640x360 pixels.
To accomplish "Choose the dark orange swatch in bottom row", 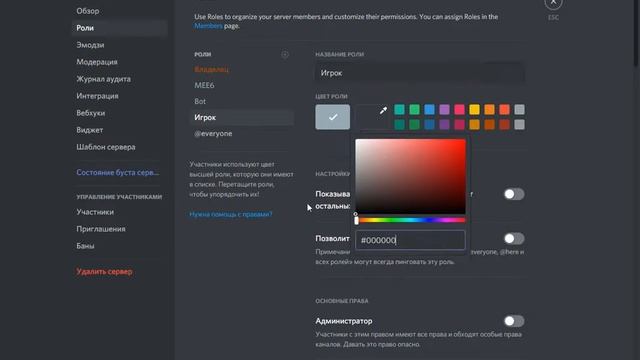I will 489,124.
